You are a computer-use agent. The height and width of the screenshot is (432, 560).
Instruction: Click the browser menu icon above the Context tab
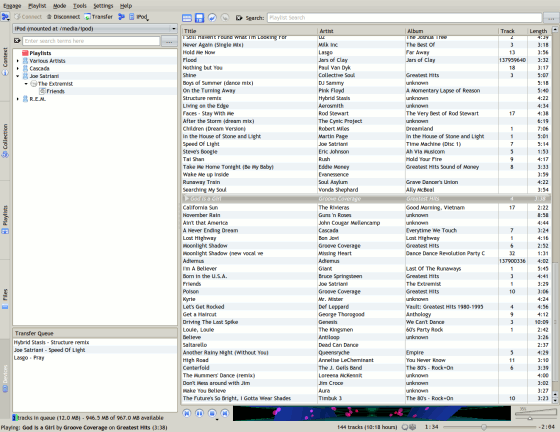click(5, 17)
